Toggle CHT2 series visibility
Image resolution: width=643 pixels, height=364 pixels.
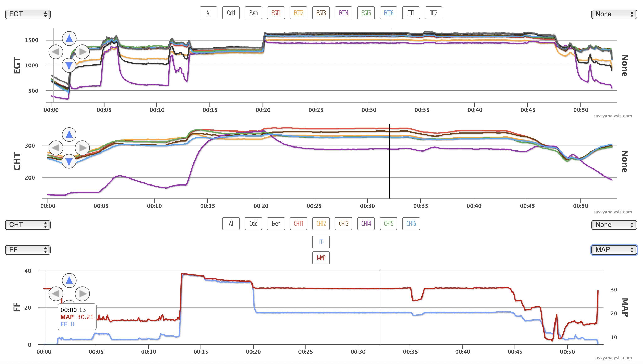321,224
